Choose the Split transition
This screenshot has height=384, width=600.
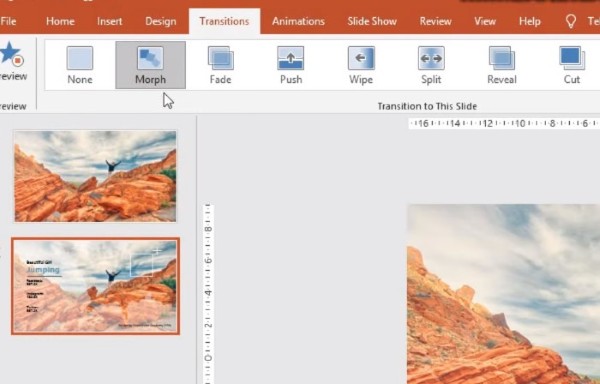[431, 65]
